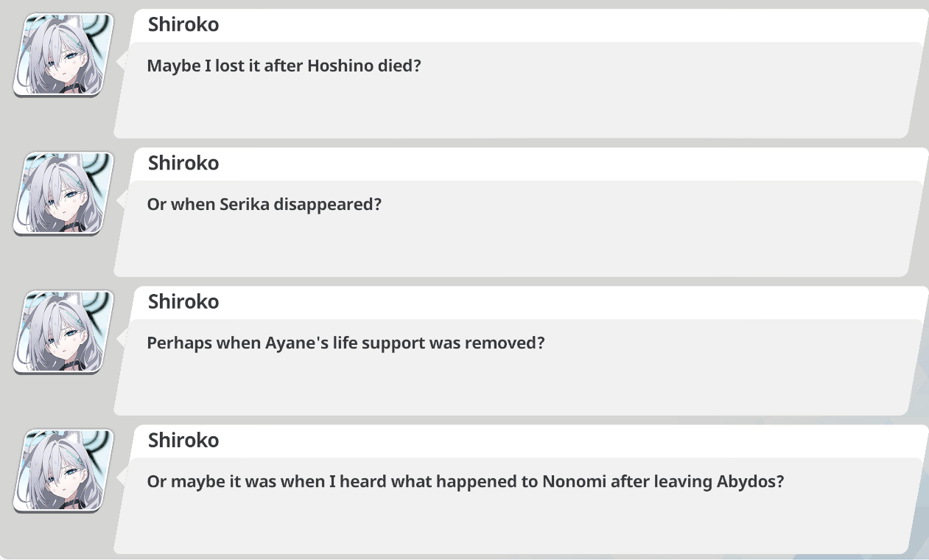Select the Shiroko name above the Ayane message
929x560 pixels.
(183, 301)
